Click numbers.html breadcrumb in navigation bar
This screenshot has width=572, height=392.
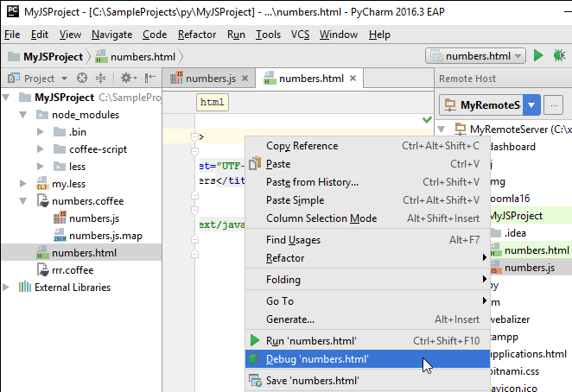click(136, 57)
